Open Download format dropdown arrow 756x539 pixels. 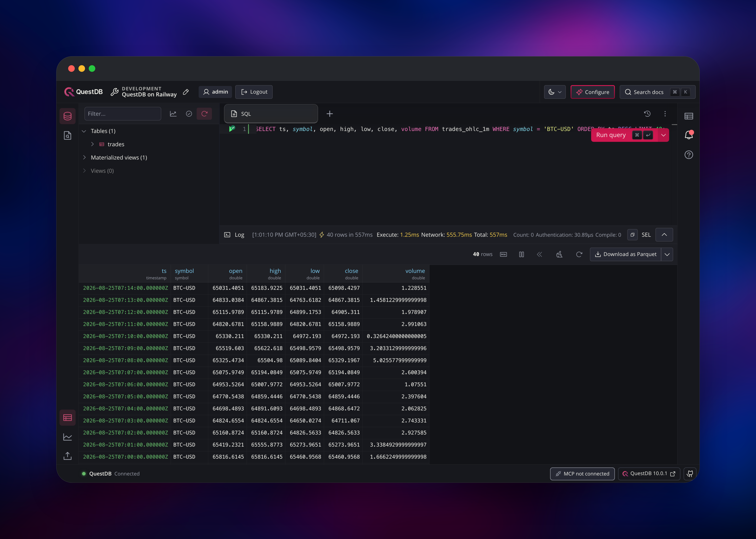tap(667, 254)
